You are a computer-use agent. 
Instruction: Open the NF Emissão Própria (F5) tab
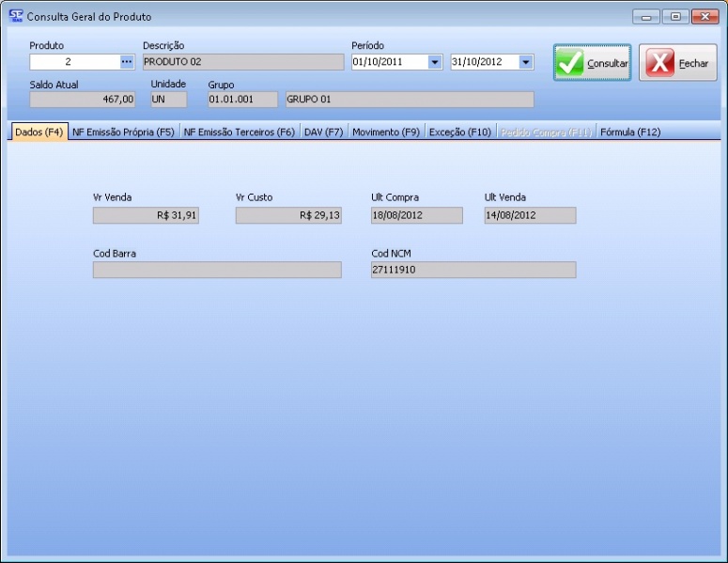coord(123,133)
